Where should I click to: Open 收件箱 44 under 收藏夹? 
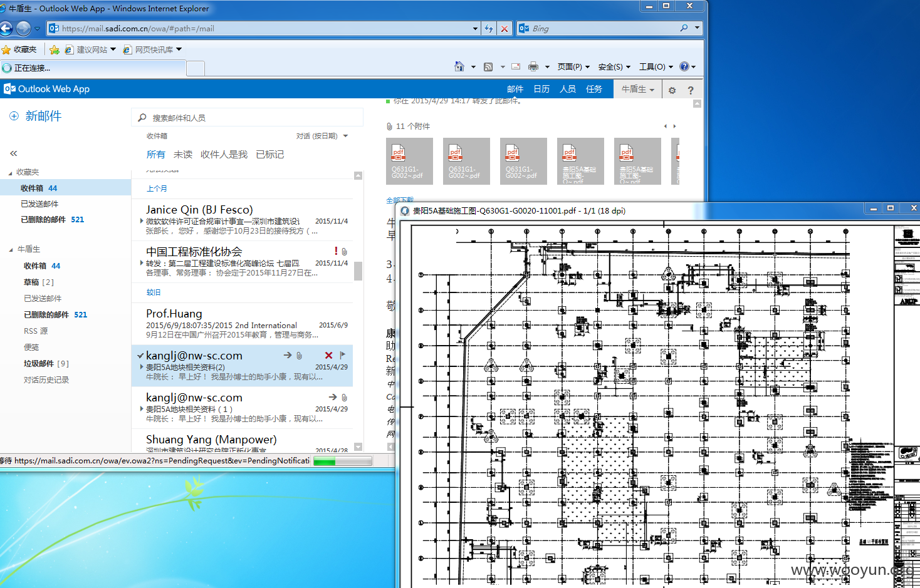coord(65,188)
